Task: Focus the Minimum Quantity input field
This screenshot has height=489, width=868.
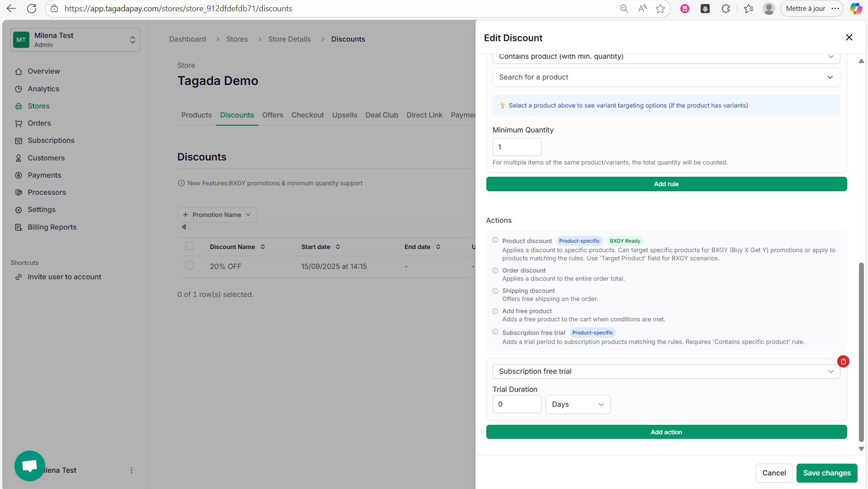Action: pyautogui.click(x=517, y=147)
